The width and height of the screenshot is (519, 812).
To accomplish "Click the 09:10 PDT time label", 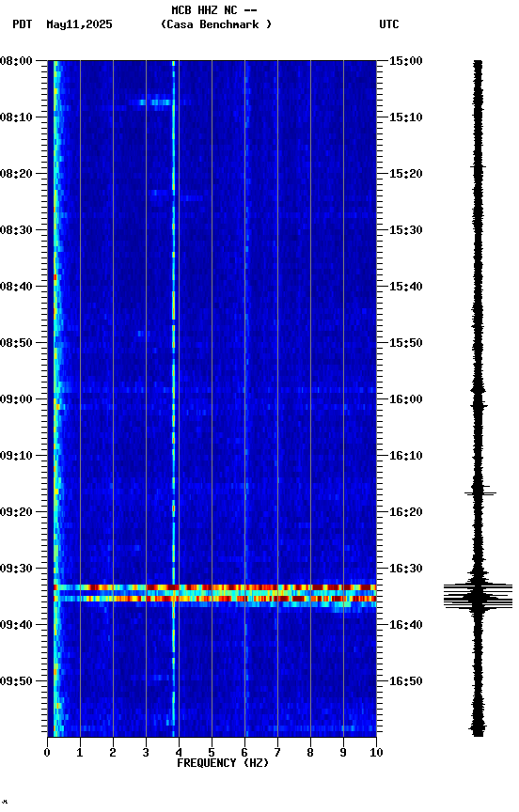I will (x=16, y=456).
